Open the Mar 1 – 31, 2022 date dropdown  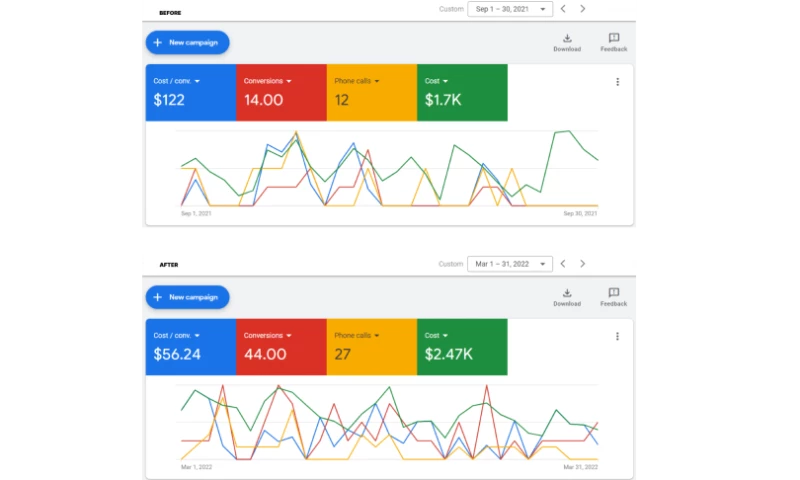coord(510,264)
